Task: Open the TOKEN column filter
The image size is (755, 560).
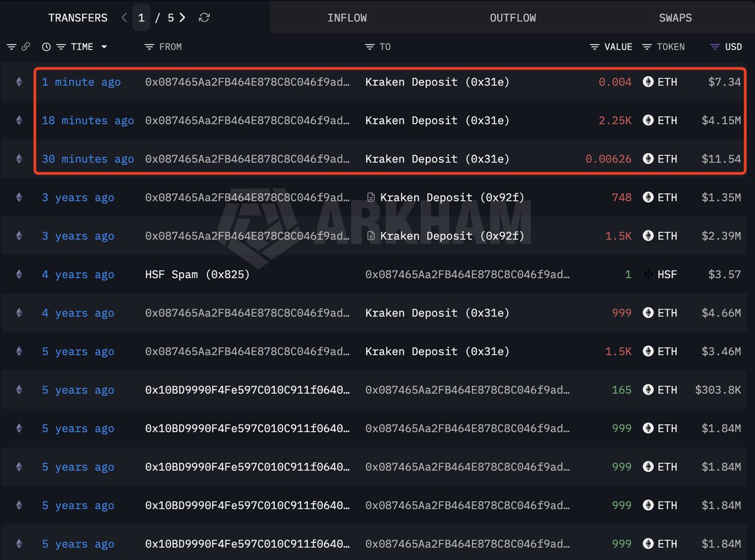Action: click(x=647, y=47)
